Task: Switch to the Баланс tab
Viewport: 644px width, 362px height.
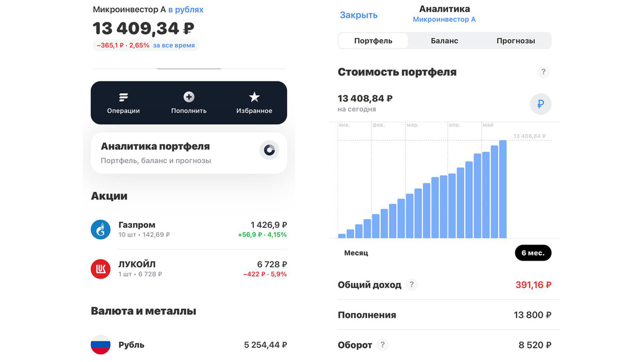Action: point(444,40)
